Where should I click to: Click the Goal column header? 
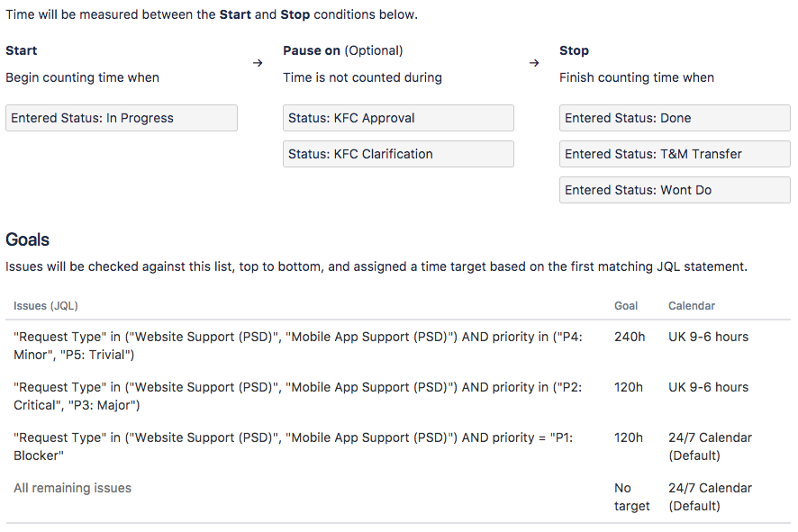point(627,306)
